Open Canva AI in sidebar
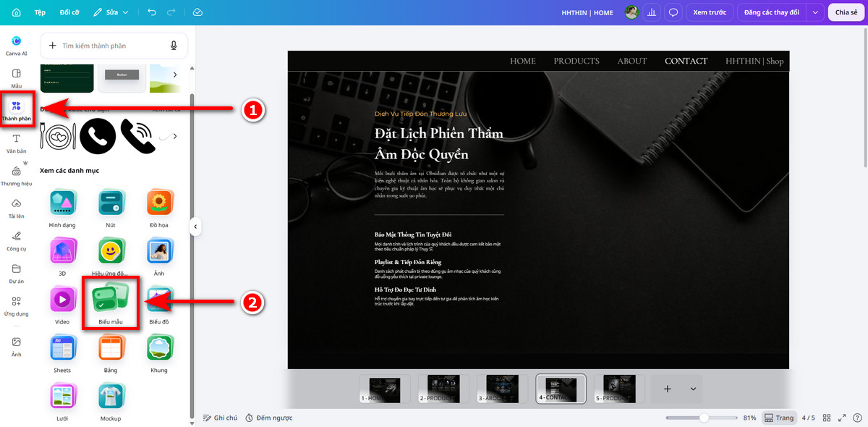Screen dimensions: 868x427 (x=17, y=46)
